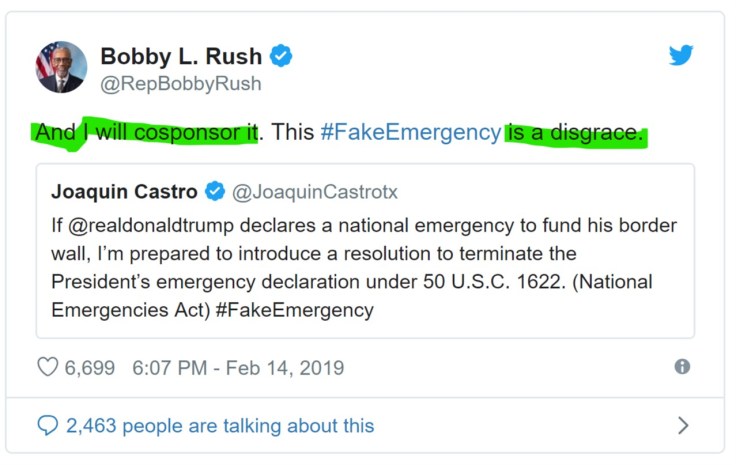Like the tweet with the heart icon
736x465 pixels.
coord(48,368)
